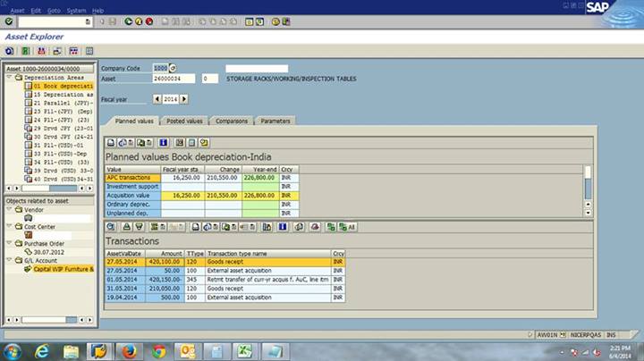Click the yellow Help question-mark icon

click(x=275, y=21)
